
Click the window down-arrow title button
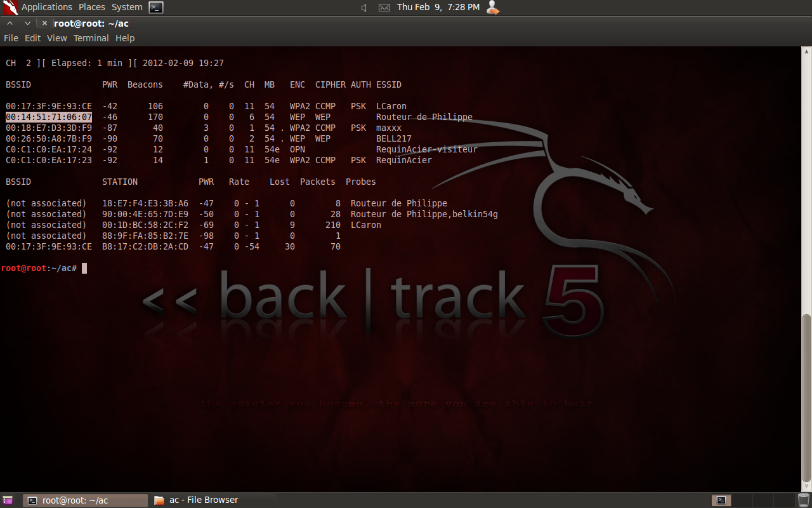coord(27,23)
